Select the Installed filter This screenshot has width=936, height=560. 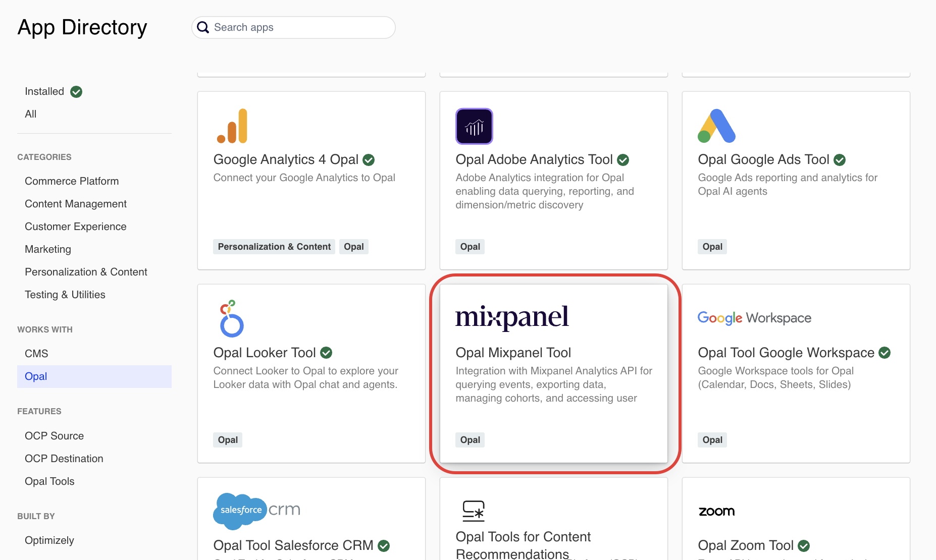pos(44,91)
